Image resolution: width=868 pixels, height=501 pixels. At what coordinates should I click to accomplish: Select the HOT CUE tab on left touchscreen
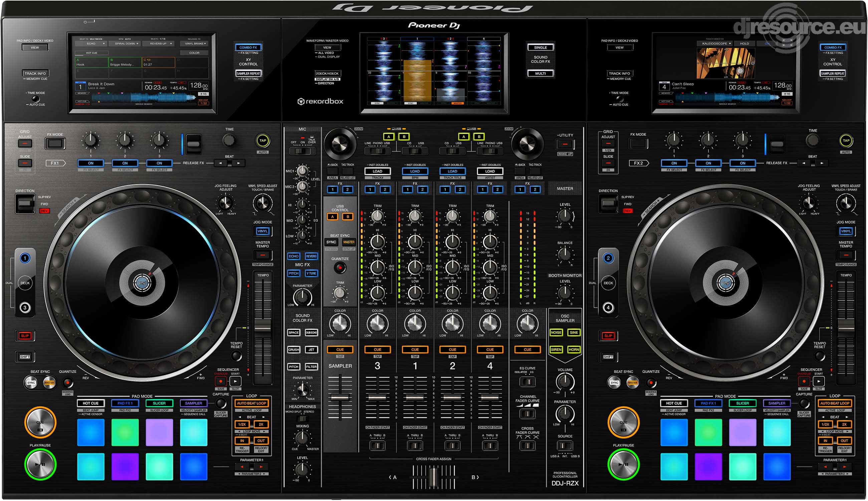pos(91,53)
